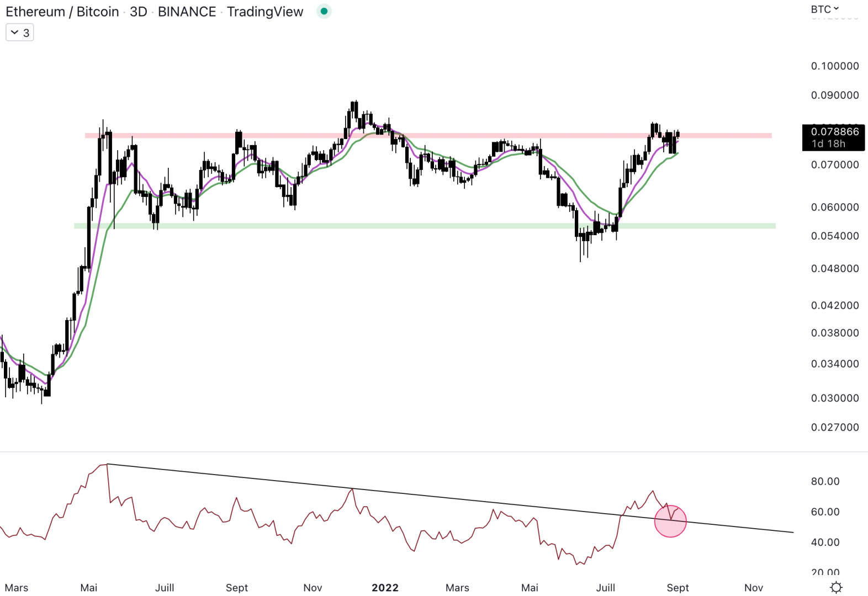This screenshot has height=596, width=868.
Task: Click the 2022 year label on time axis
Action: (385, 588)
